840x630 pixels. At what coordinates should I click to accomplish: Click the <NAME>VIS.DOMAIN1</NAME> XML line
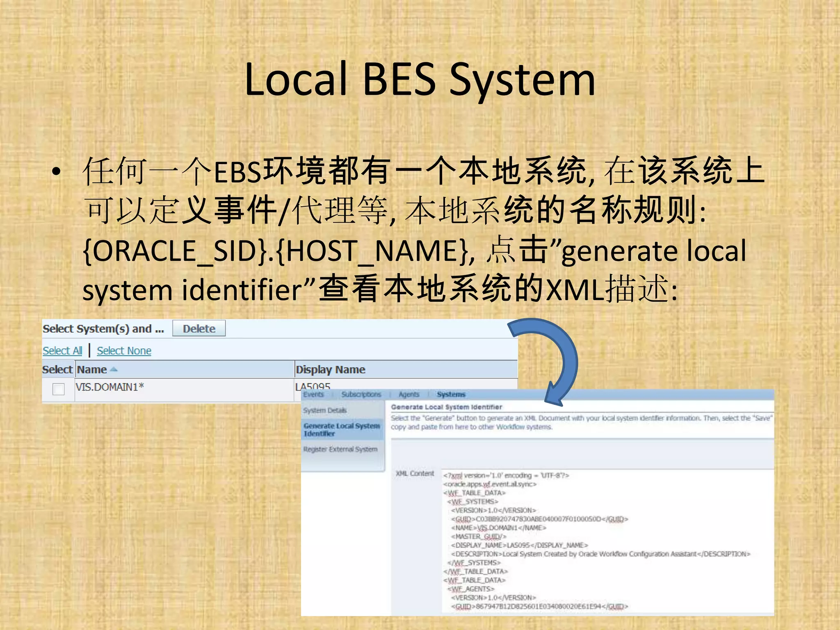click(x=499, y=528)
